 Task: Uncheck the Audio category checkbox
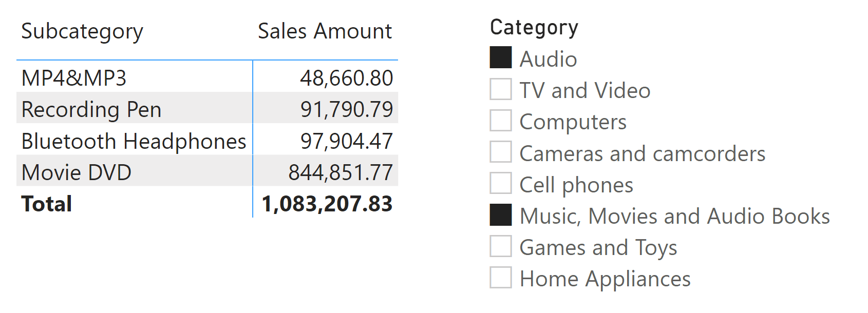pos(501,57)
